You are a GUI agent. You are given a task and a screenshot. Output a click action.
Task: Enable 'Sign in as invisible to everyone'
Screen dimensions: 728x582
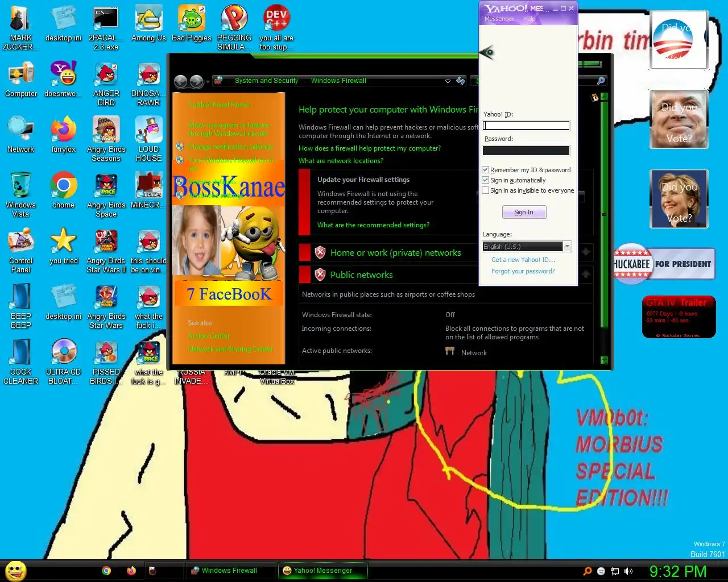click(x=485, y=190)
